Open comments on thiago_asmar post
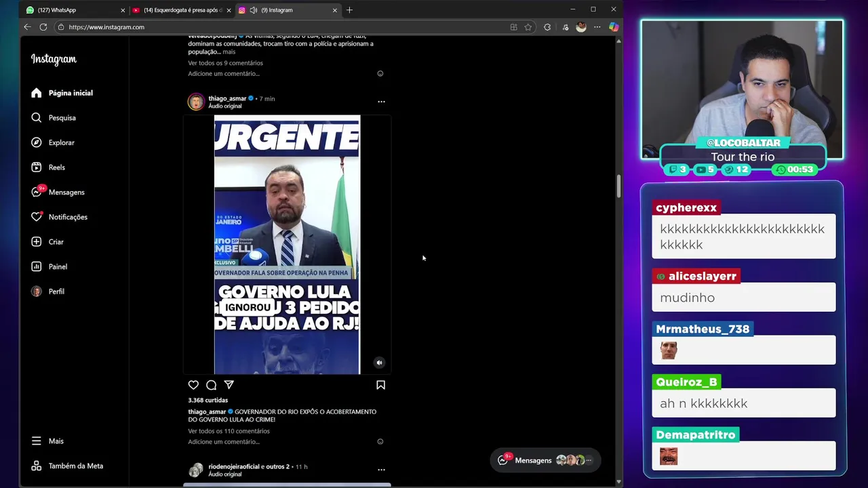868x488 pixels. [211, 385]
